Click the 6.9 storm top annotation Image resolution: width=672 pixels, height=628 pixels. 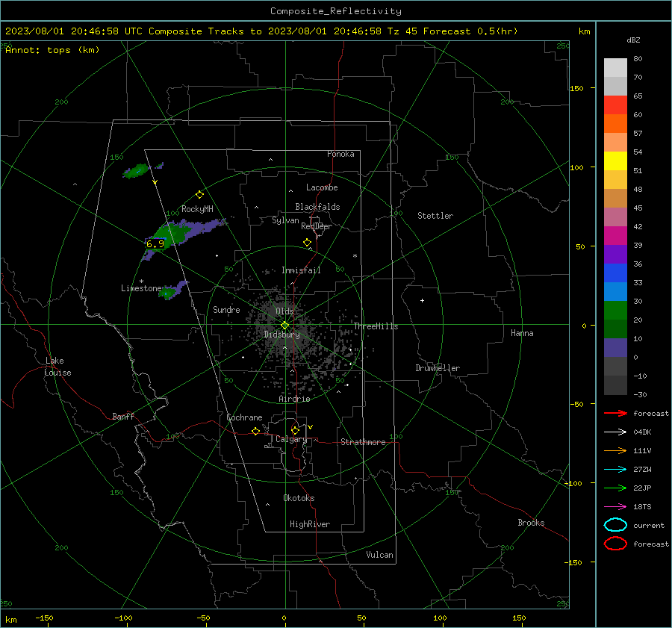coord(155,244)
